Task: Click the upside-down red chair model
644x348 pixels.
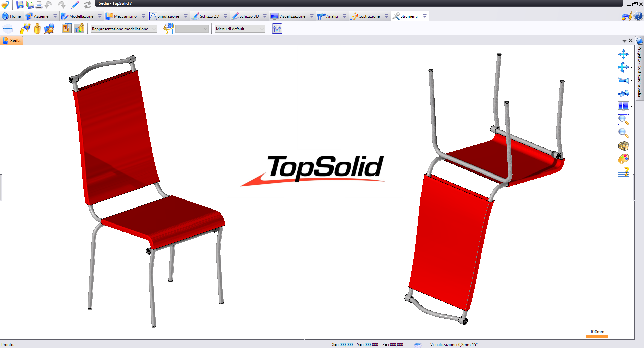Action: pyautogui.click(x=485, y=190)
